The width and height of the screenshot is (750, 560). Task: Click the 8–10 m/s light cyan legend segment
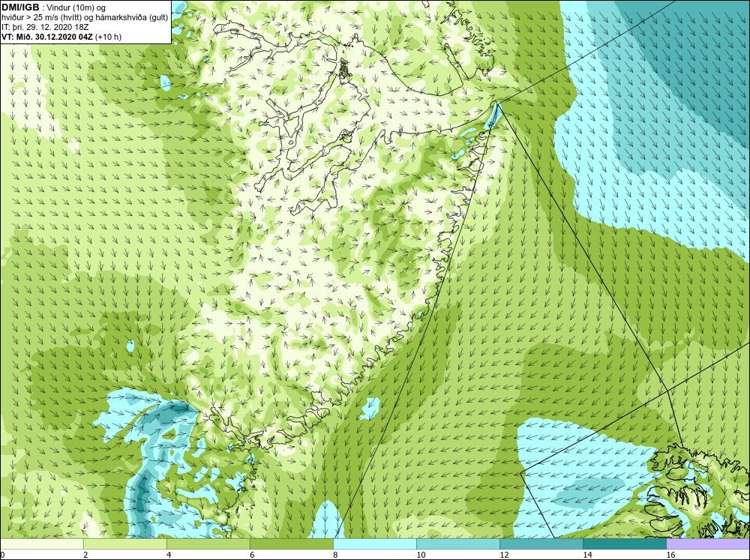pos(375,544)
